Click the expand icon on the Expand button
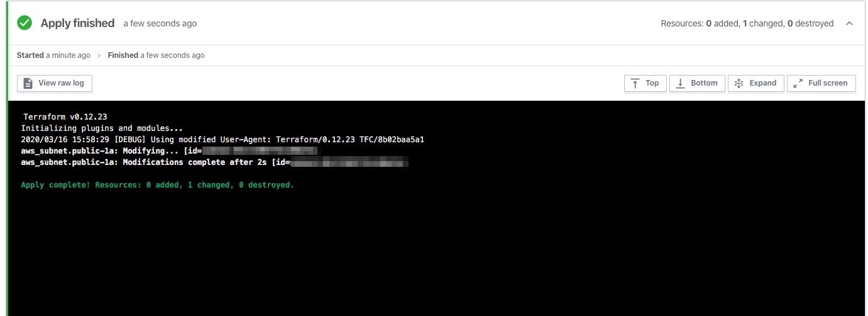Image resolution: width=868 pixels, height=316 pixels. 739,83
